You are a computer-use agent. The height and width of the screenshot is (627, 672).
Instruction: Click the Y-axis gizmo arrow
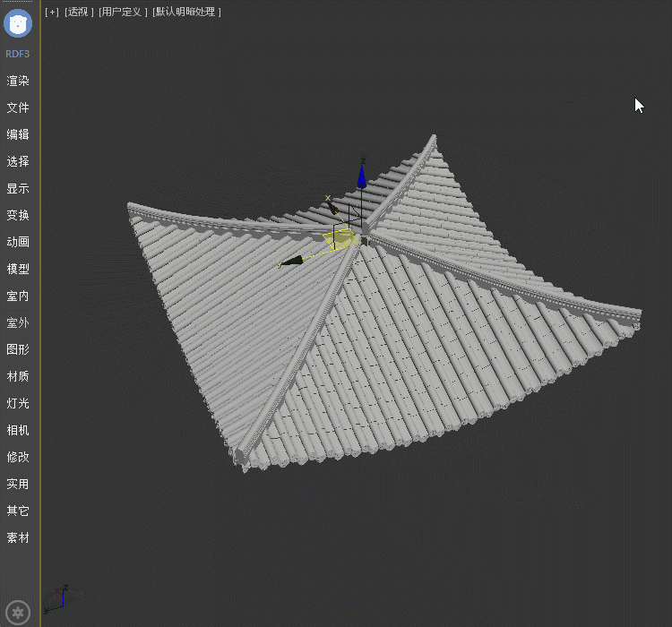tap(291, 261)
